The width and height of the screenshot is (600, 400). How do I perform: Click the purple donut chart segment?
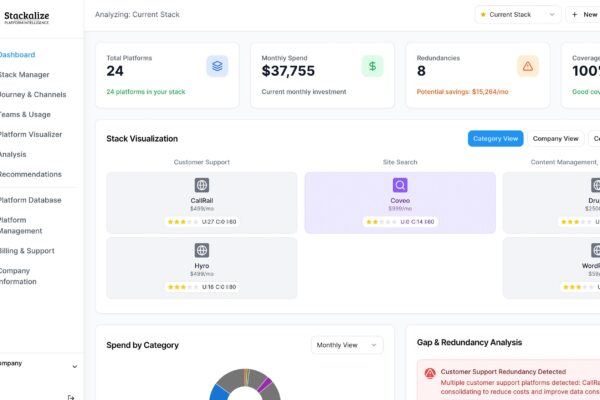point(265,385)
